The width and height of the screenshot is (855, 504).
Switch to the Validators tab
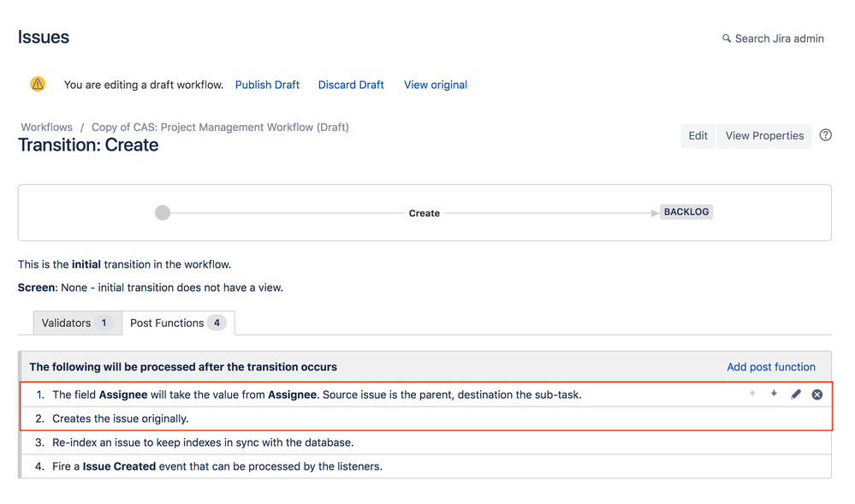click(x=77, y=323)
